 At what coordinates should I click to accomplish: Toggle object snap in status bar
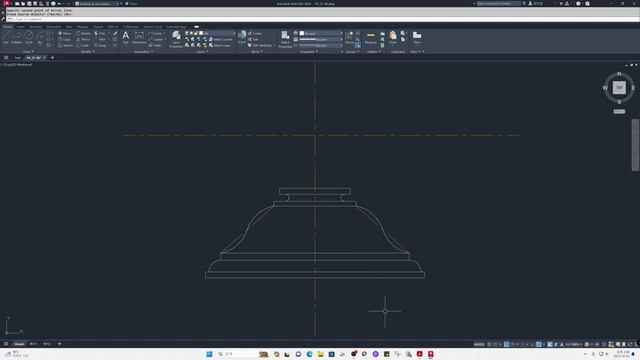pos(539,344)
